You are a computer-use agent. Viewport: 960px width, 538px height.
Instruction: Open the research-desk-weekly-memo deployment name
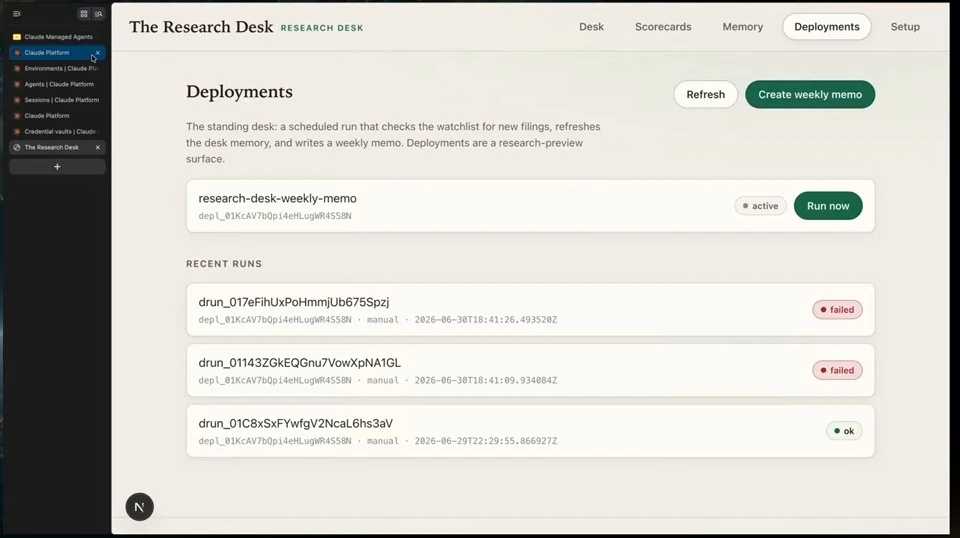coord(277,198)
